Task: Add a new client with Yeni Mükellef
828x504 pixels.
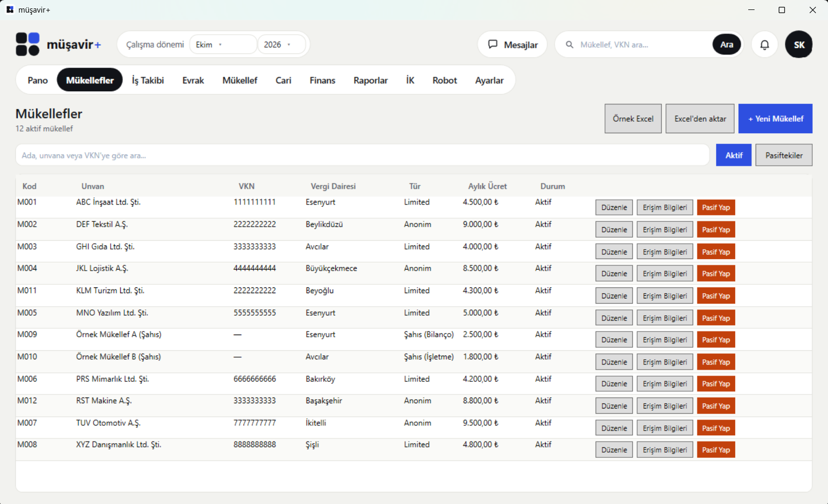Action: (x=776, y=119)
